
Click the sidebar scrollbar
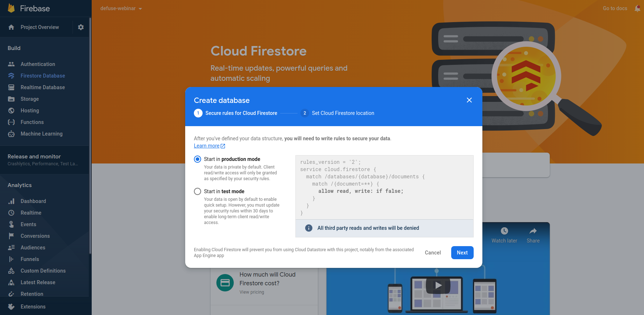pyautogui.click(x=90, y=136)
